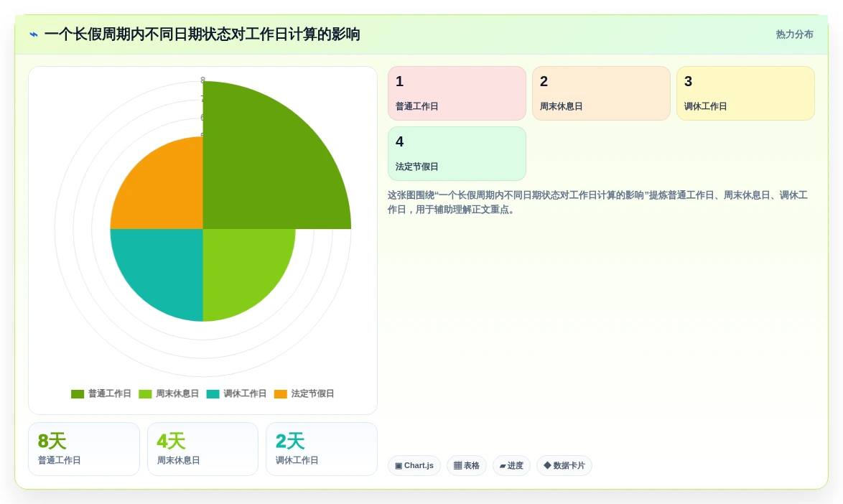This screenshot has width=843, height=504.
Task: Click the 表格 tag chip
Action: [466, 465]
